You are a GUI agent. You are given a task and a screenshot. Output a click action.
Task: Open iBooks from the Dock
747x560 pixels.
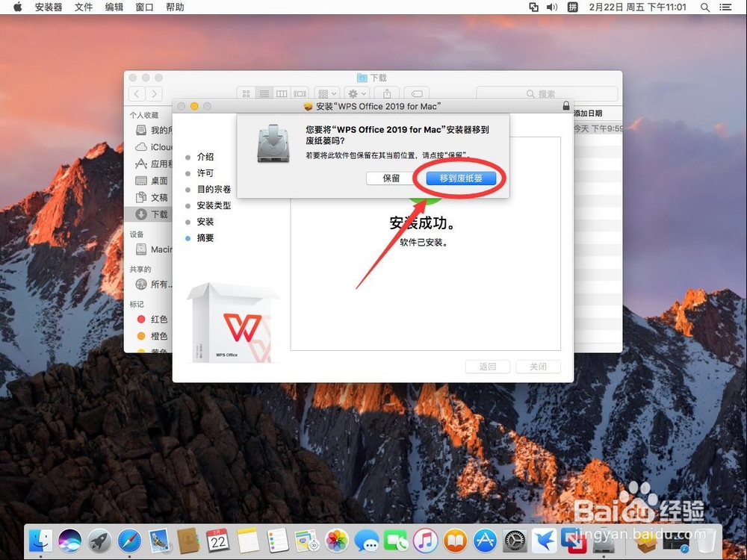tap(455, 541)
